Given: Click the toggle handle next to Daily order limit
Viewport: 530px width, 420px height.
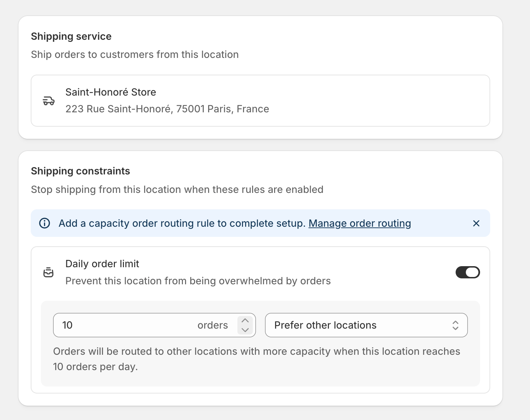Looking at the screenshot, I should click(472, 272).
